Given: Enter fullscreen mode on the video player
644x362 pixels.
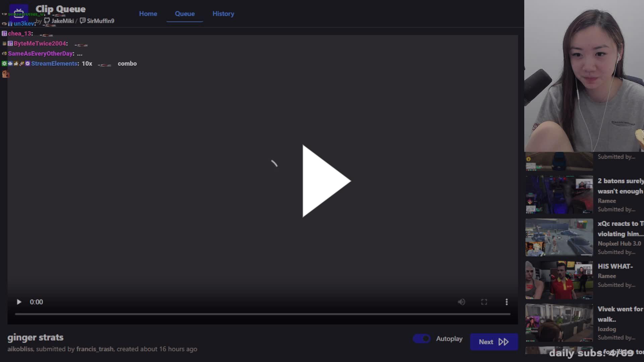Looking at the screenshot, I should pyautogui.click(x=484, y=302).
